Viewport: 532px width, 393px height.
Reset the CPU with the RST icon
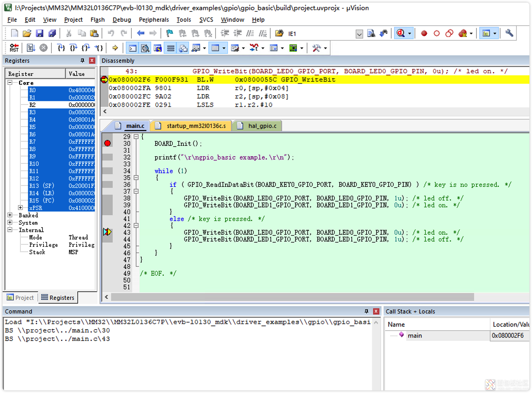[x=14, y=48]
